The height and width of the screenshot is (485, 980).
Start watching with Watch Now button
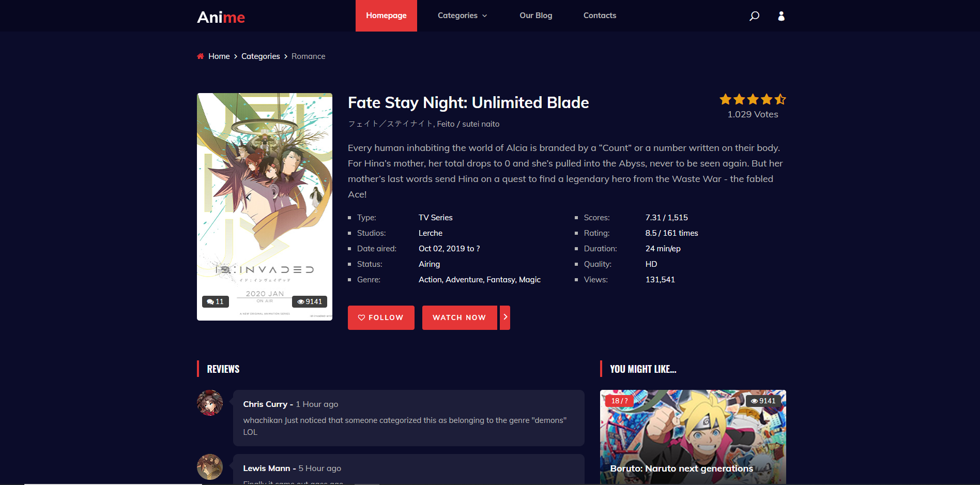pos(460,317)
